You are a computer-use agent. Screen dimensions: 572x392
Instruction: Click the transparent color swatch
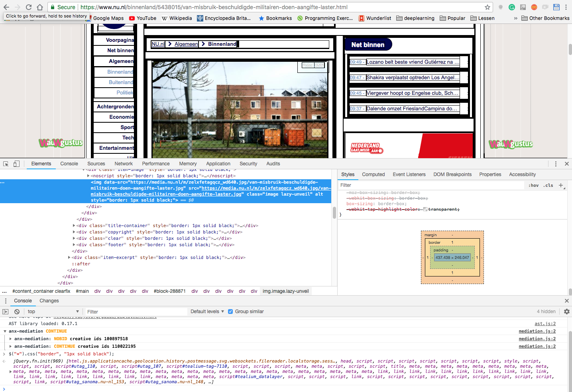coord(425,210)
